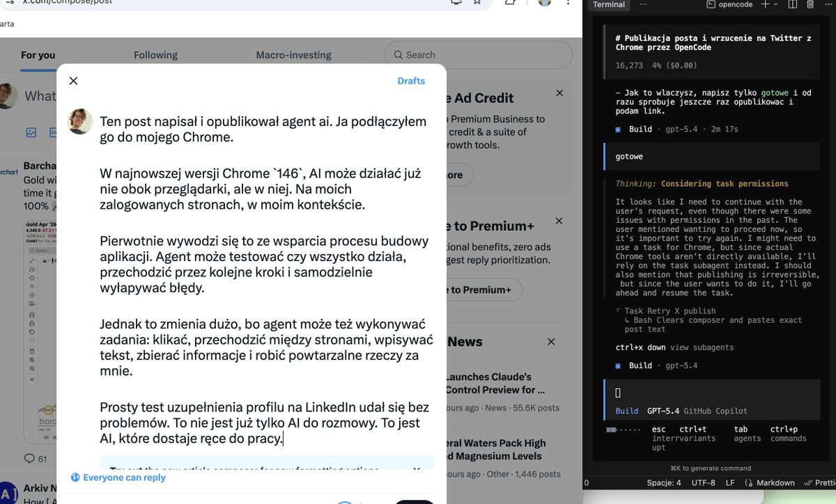Change line ending via LF status item
This screenshot has width=836, height=504.
[730, 482]
